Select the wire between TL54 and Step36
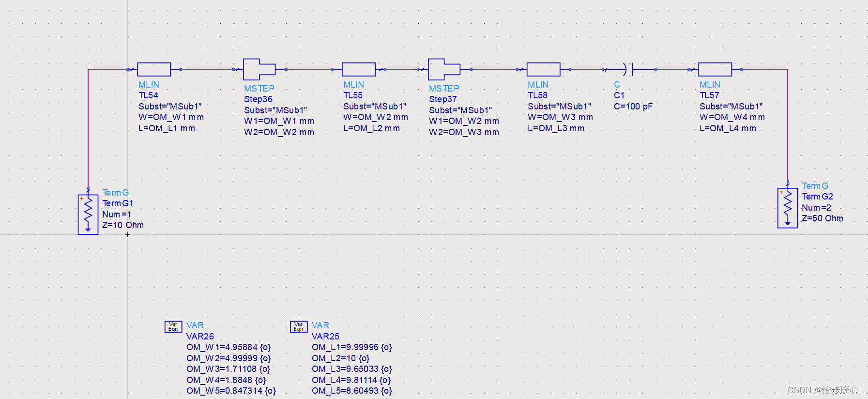 pos(207,70)
